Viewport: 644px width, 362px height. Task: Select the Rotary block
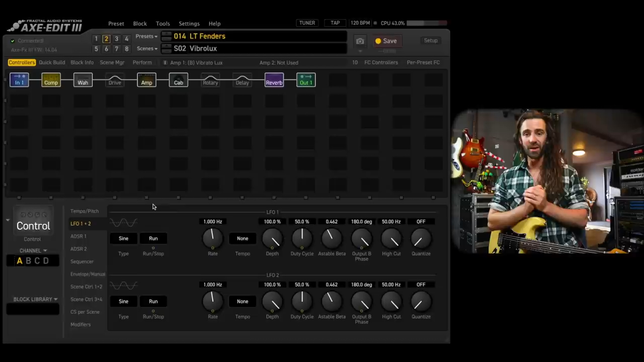(210, 80)
